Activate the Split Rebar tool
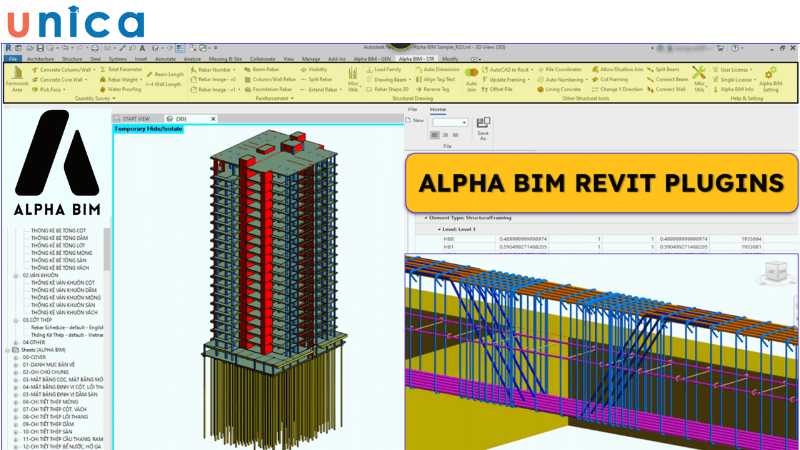This screenshot has height=450, width=800. tap(316, 80)
